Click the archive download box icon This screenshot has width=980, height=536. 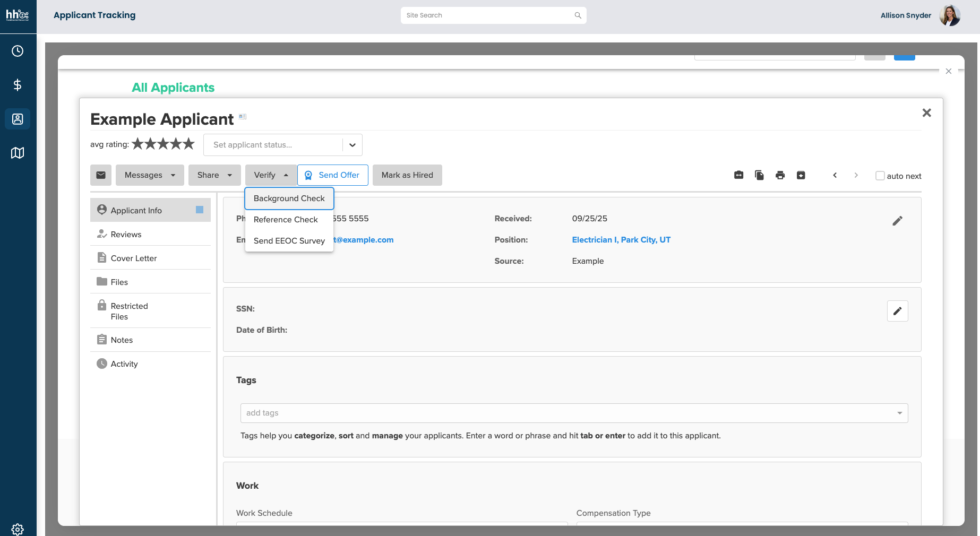(x=801, y=175)
